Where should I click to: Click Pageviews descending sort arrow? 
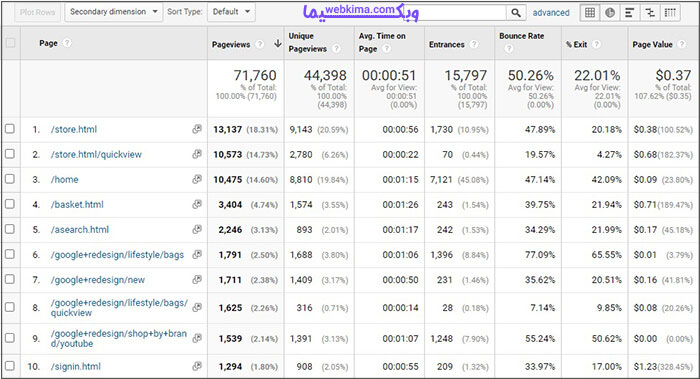coord(277,43)
